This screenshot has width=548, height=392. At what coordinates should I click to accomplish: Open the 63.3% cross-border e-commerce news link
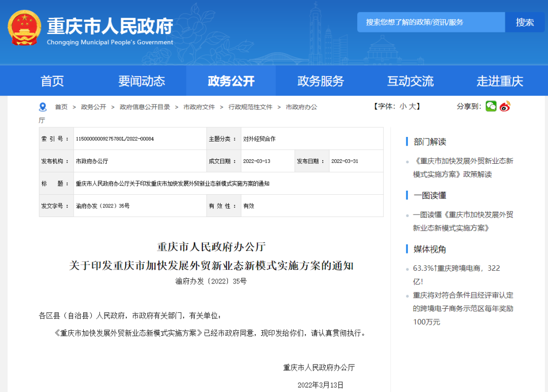[x=456, y=274]
